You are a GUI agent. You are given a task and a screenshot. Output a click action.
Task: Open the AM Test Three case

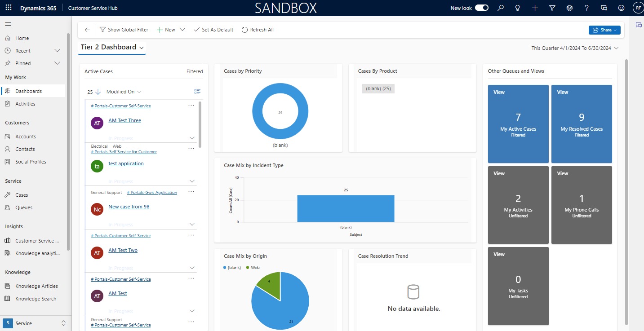pyautogui.click(x=124, y=120)
